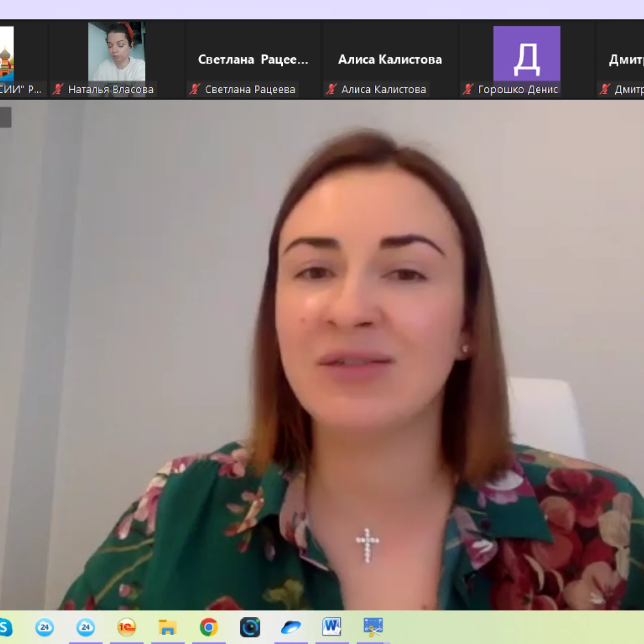
Task: Click the name label Горошко Денис
Action: click(518, 90)
